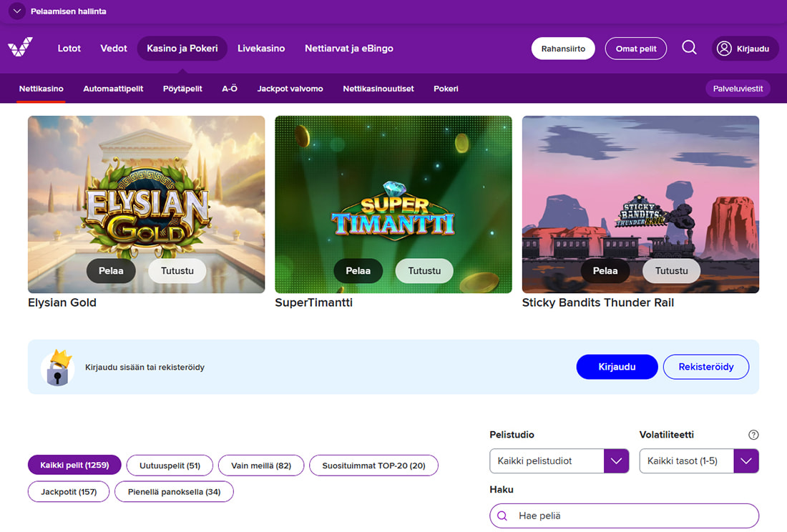
Task: Click the volatility help question mark icon
Action: click(753, 435)
